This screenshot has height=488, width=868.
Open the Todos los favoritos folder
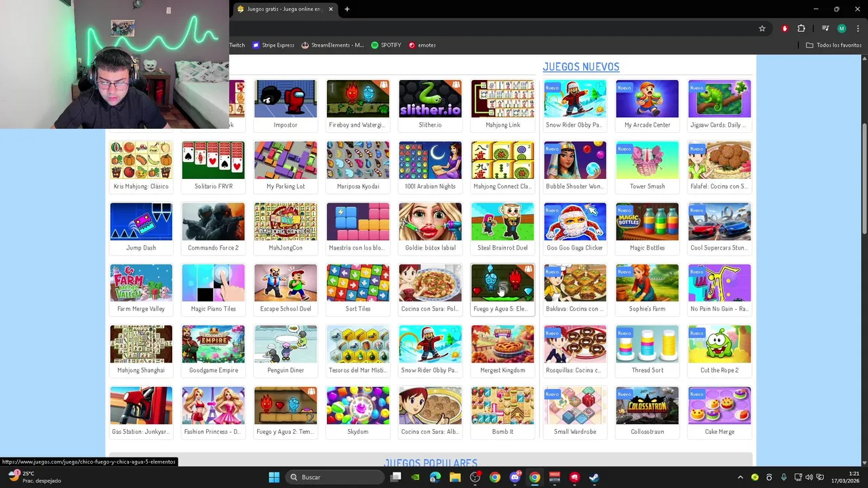coord(833,45)
